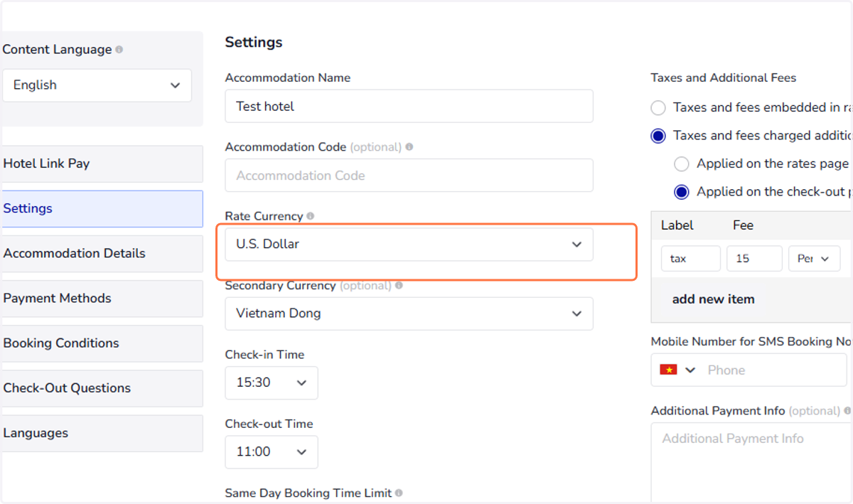
Task: Open Languages sidebar section
Action: point(102,434)
